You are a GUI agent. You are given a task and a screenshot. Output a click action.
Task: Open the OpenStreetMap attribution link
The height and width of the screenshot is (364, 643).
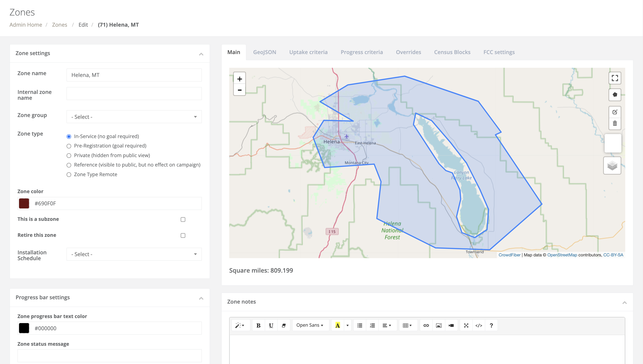[562, 255]
